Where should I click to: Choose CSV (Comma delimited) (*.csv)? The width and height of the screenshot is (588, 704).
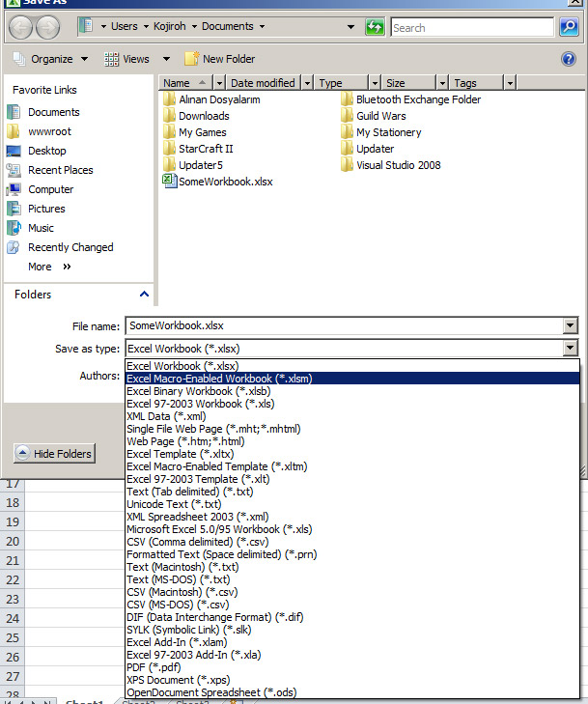pyautogui.click(x=352, y=542)
